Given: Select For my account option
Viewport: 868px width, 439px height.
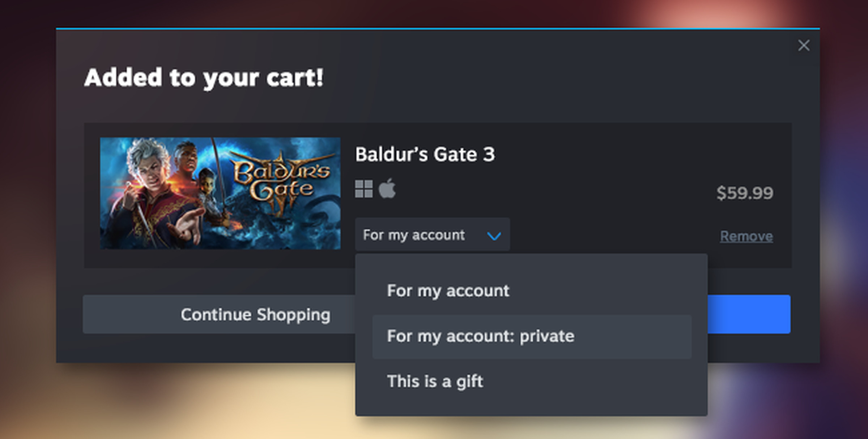Looking at the screenshot, I should click(x=448, y=290).
